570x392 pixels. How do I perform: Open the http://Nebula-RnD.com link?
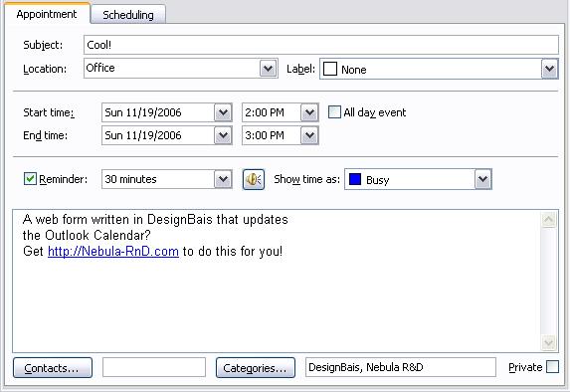[x=113, y=252]
